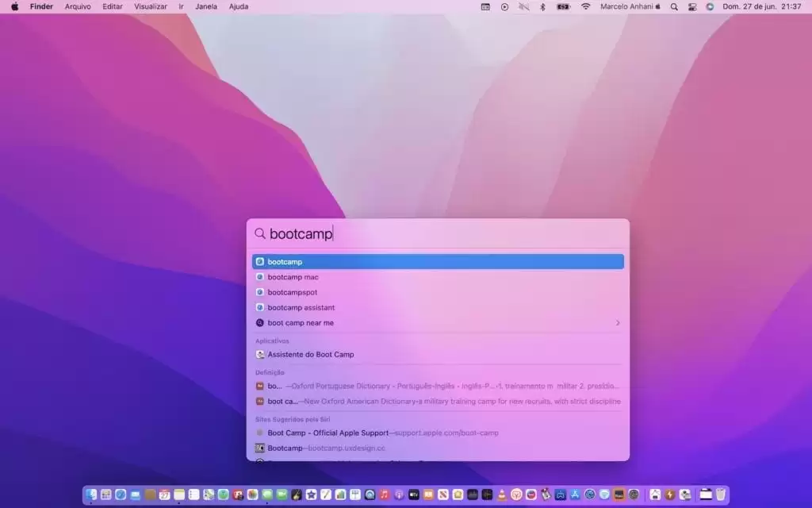
Task: Open Launchpad in the Dock
Action: click(105, 495)
